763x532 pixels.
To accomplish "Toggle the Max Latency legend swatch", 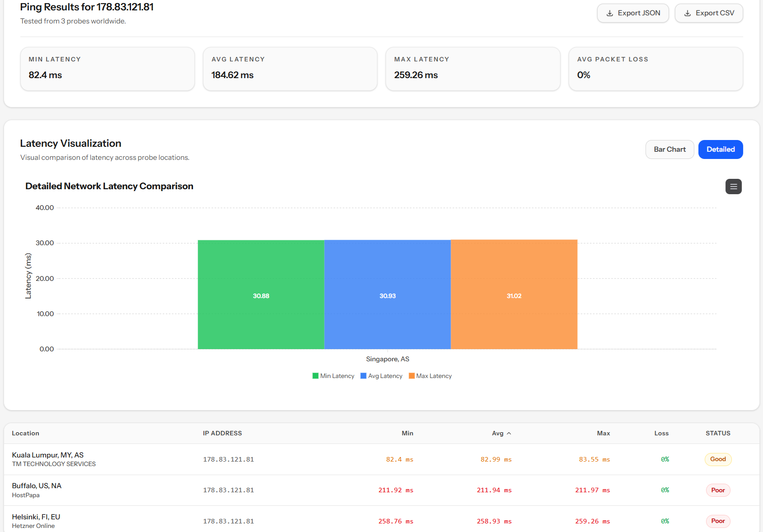I will (x=412, y=376).
